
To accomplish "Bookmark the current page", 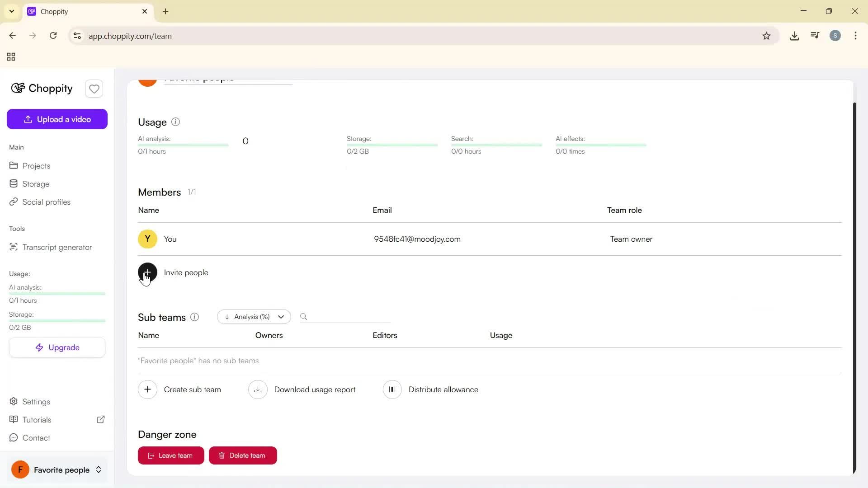I will [x=767, y=36].
